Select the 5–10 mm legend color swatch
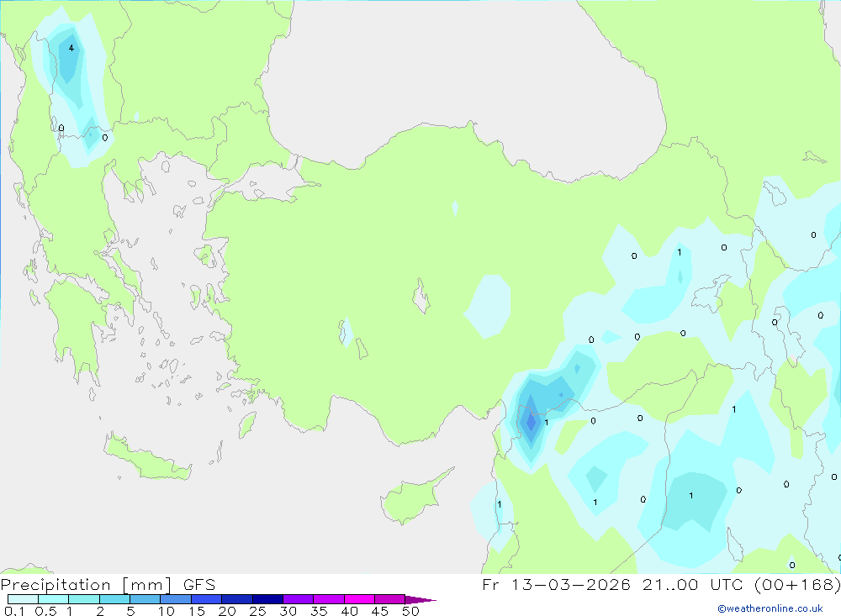 (145, 599)
